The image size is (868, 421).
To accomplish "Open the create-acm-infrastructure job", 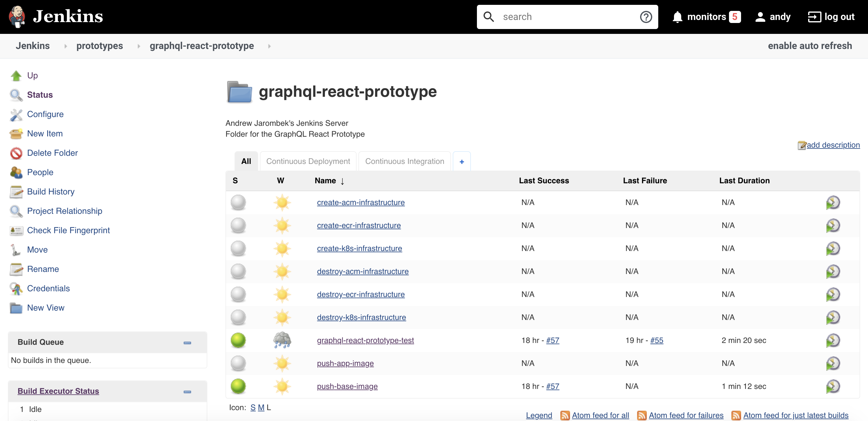I will click(x=361, y=203).
